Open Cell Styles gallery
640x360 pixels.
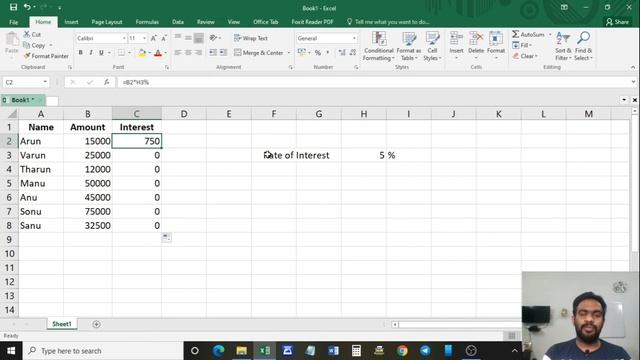pos(432,46)
